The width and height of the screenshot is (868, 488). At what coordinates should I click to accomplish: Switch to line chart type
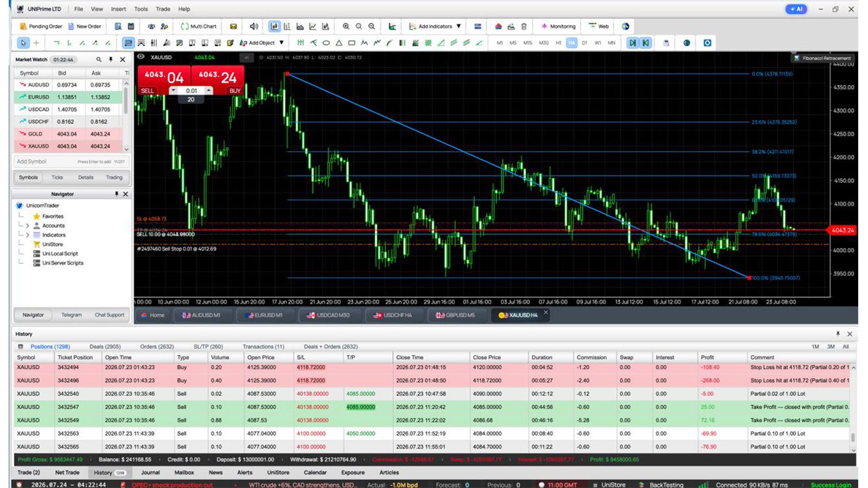coord(313,26)
